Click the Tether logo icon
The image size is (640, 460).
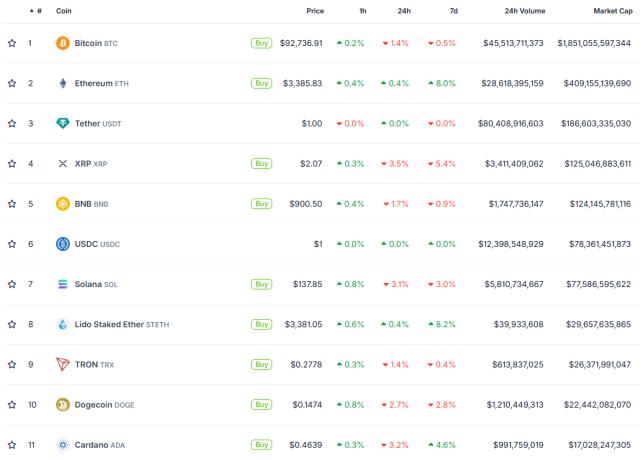coord(63,123)
